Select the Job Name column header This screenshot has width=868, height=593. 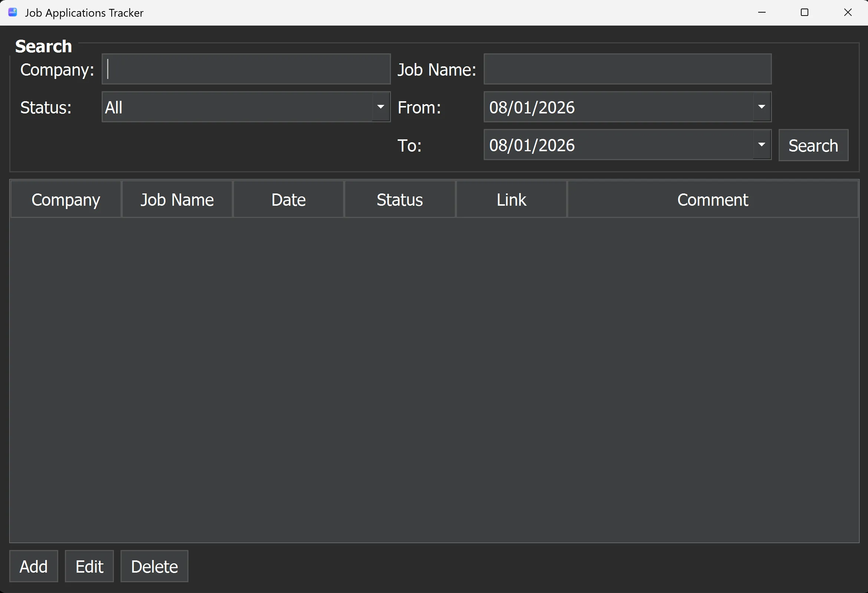tap(177, 199)
